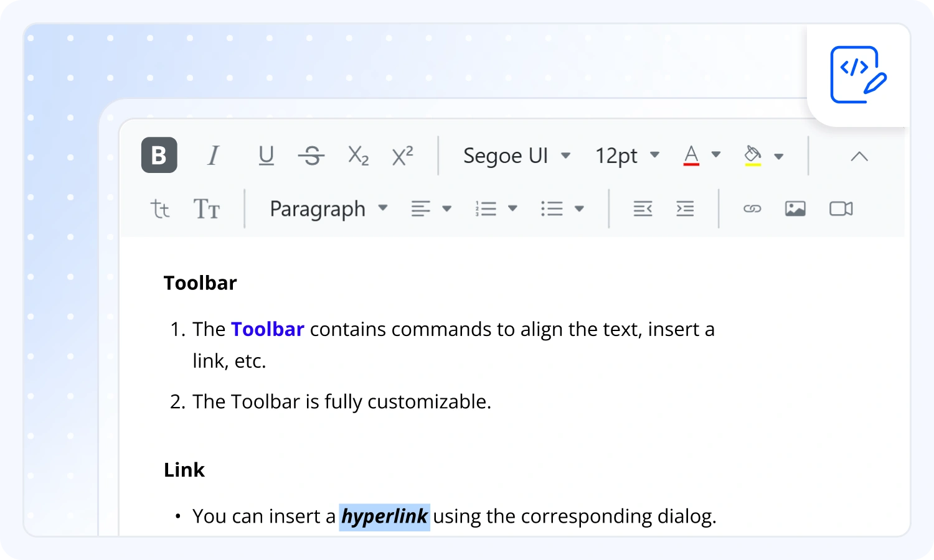The height and width of the screenshot is (560, 934).
Task: Insert a video
Action: (x=841, y=208)
